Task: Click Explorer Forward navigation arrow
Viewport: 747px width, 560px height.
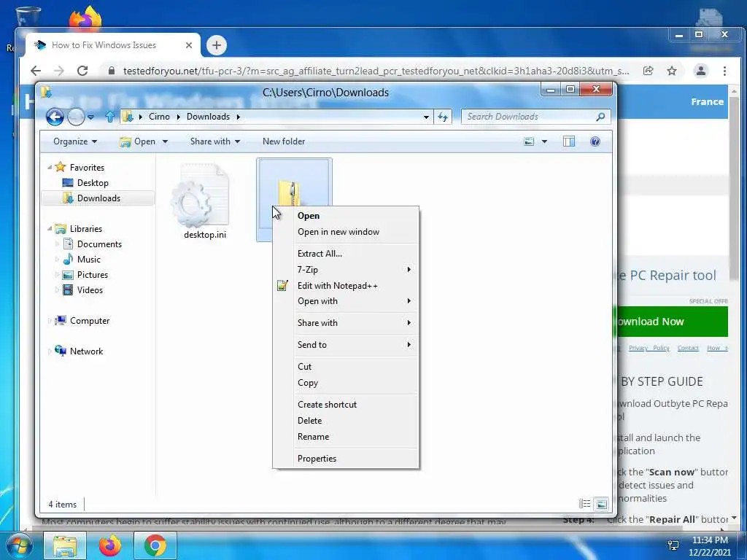Action: point(76,117)
